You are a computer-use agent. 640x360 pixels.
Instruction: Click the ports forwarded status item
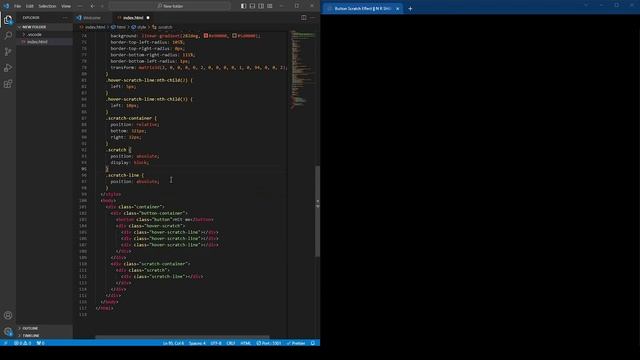[41, 343]
